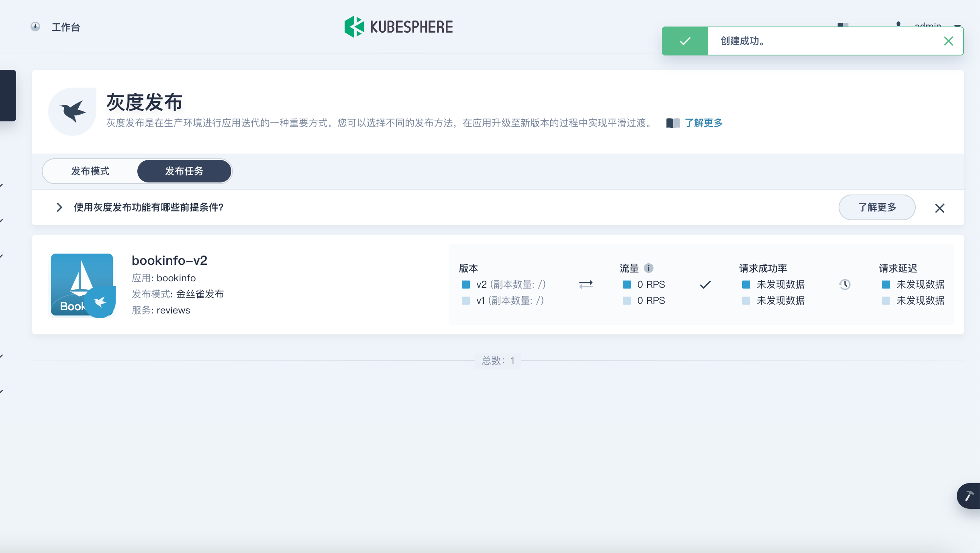Image resolution: width=980 pixels, height=553 pixels.
Task: Click the book icon beside 了解更多
Action: (673, 123)
